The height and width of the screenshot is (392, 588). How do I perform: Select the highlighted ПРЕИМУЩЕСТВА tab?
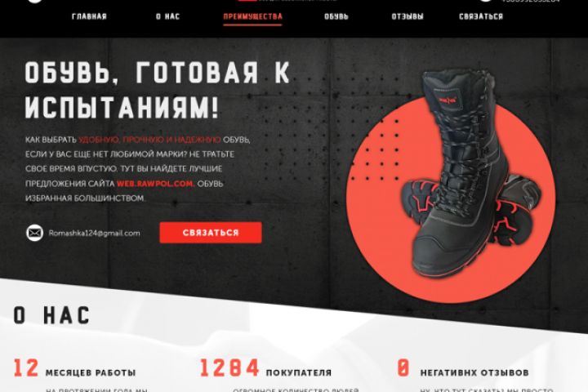(252, 16)
